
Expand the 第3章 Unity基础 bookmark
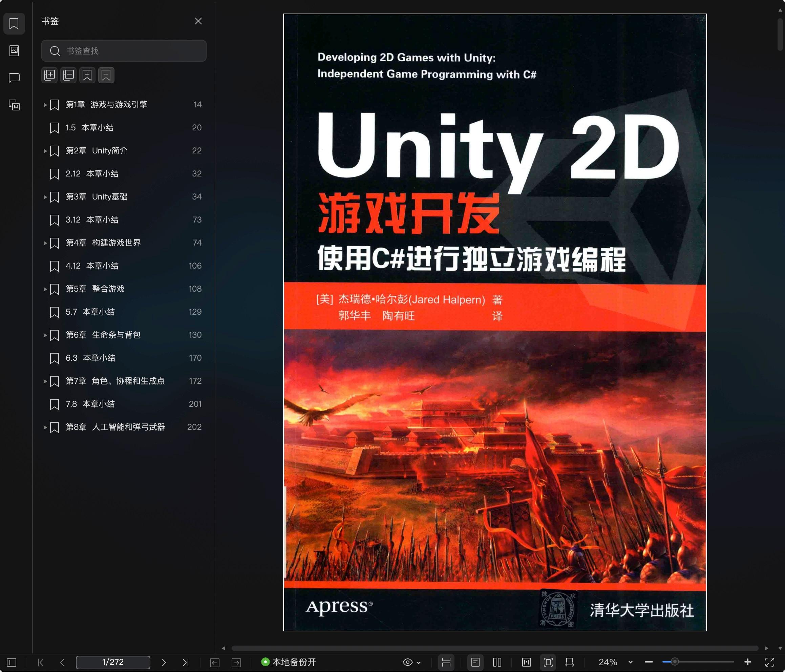[x=45, y=197]
